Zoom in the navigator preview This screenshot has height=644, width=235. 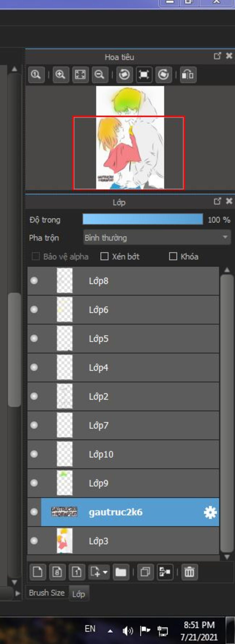[x=61, y=75]
